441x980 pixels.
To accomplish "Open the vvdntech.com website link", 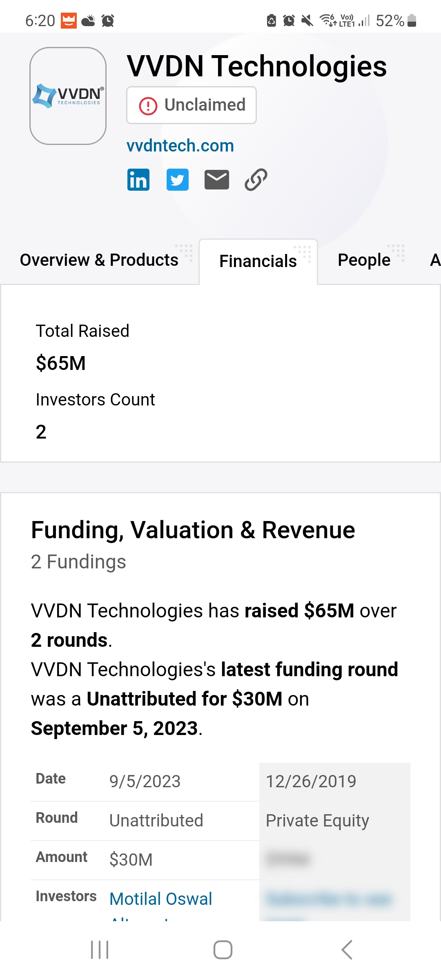I will (x=180, y=146).
